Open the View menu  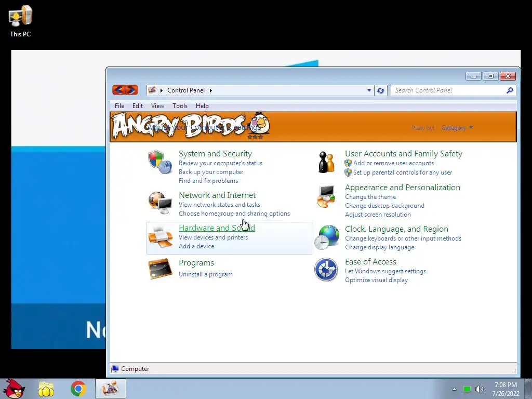[x=157, y=106]
